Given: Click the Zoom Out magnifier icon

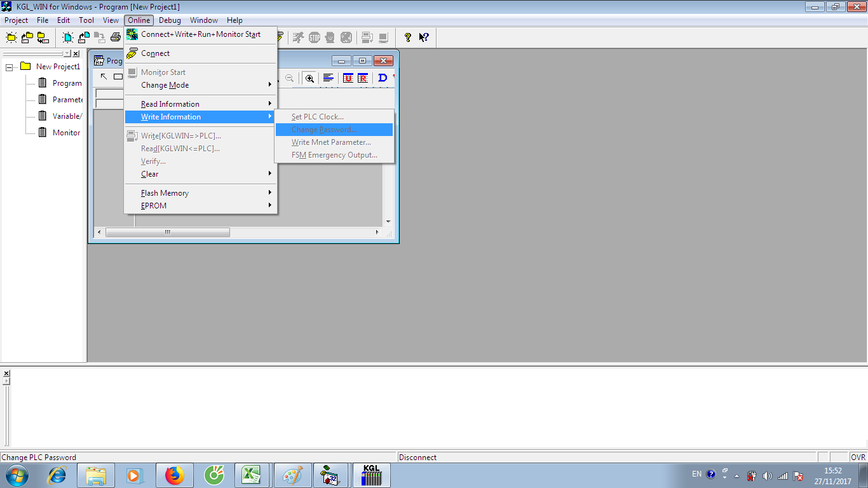Looking at the screenshot, I should click(289, 78).
